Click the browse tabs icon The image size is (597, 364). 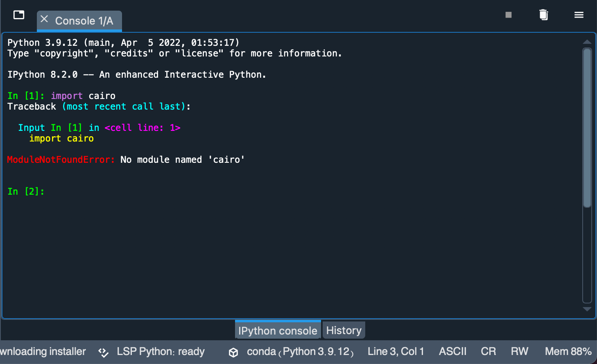pos(19,15)
